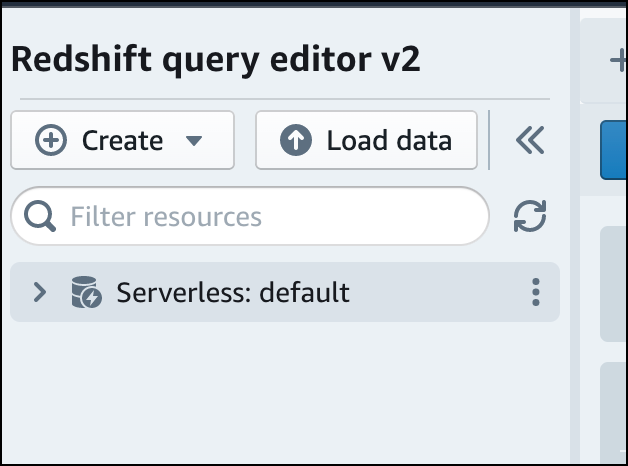Click the upper gray panel beside sidebar
Image resolution: width=628 pixels, height=466 pixels.
click(613, 285)
